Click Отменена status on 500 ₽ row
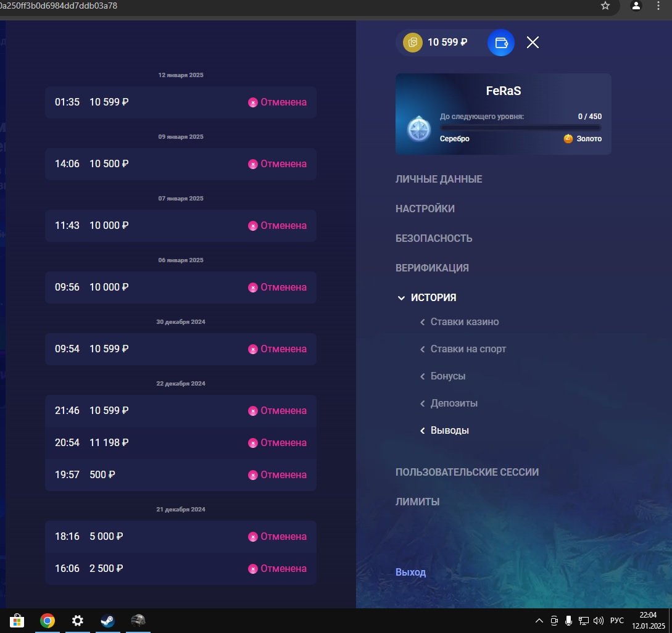The width and height of the screenshot is (672, 633). [283, 475]
